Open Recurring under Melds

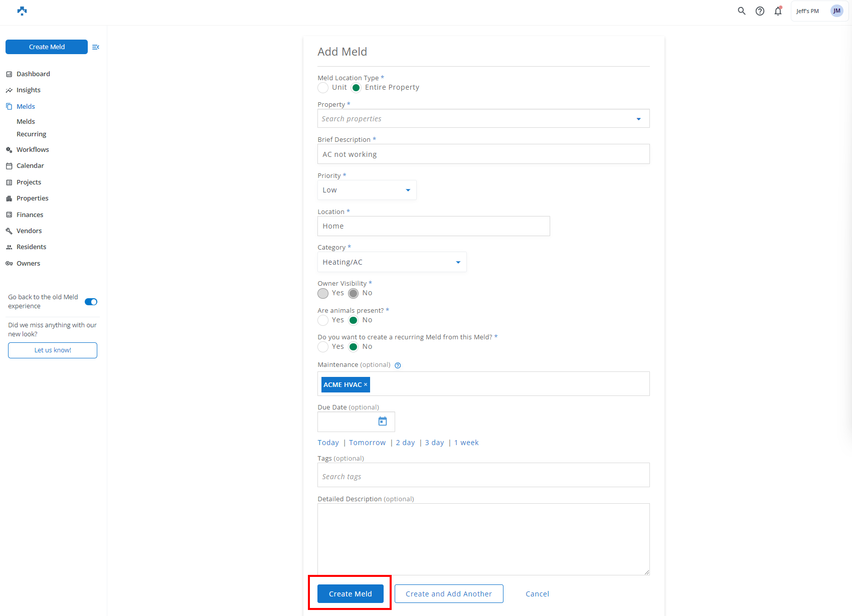31,134
